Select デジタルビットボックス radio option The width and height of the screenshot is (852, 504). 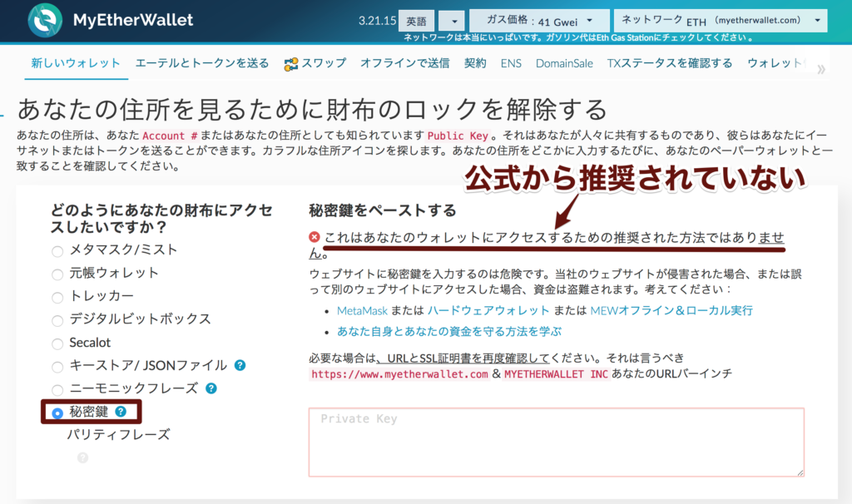[57, 320]
